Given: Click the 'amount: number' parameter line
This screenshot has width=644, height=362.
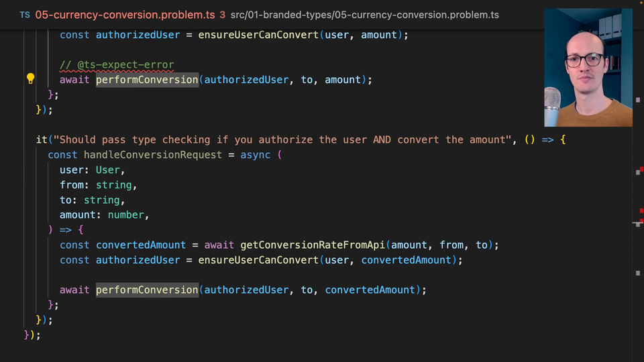Looking at the screenshot, I should [x=104, y=215].
